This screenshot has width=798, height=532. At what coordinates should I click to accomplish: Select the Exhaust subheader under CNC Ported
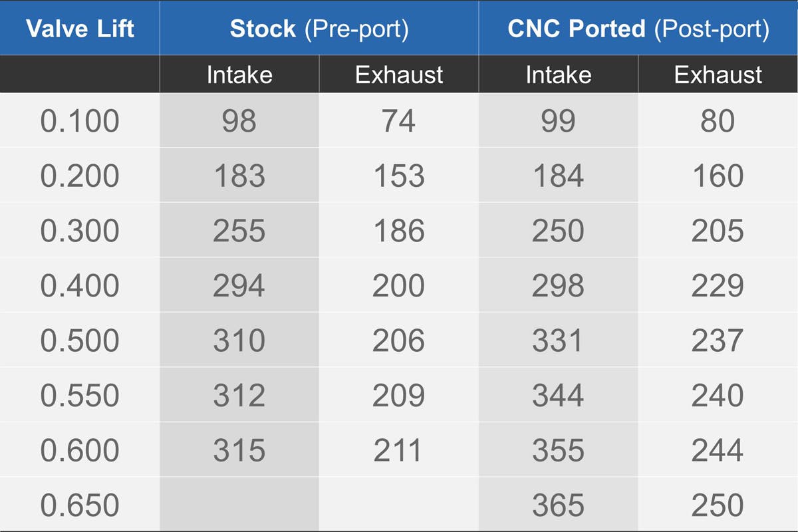(718, 74)
